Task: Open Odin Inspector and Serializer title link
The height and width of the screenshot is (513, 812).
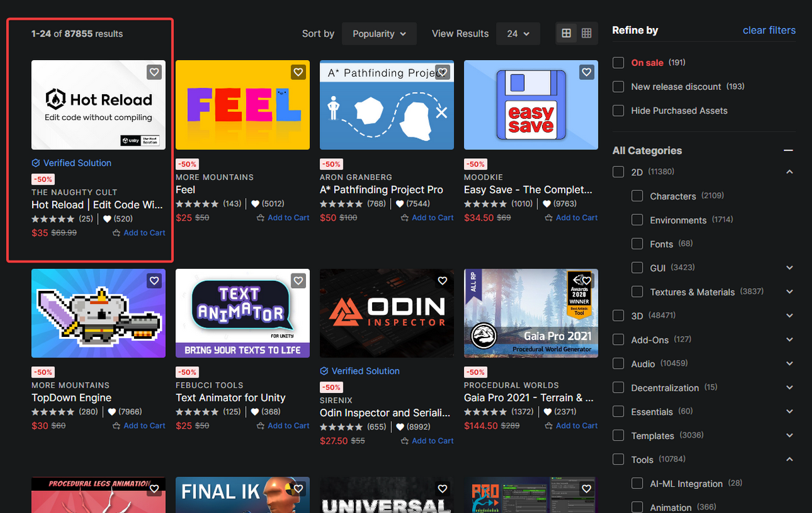Action: coord(386,413)
